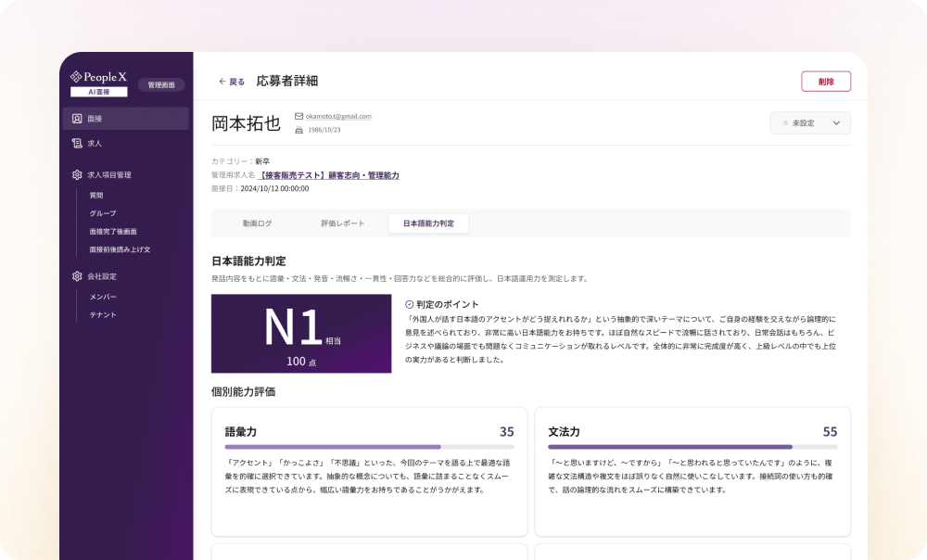Open 質問 in the sidebar

96,196
